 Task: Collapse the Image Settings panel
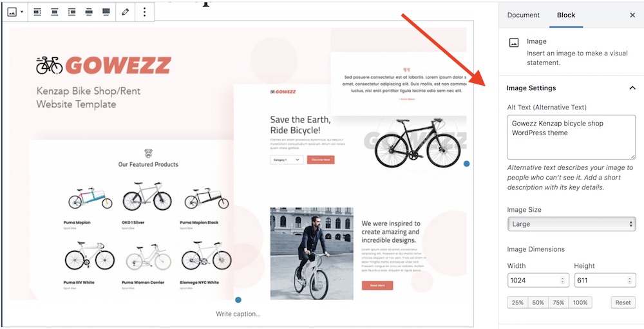pos(632,88)
